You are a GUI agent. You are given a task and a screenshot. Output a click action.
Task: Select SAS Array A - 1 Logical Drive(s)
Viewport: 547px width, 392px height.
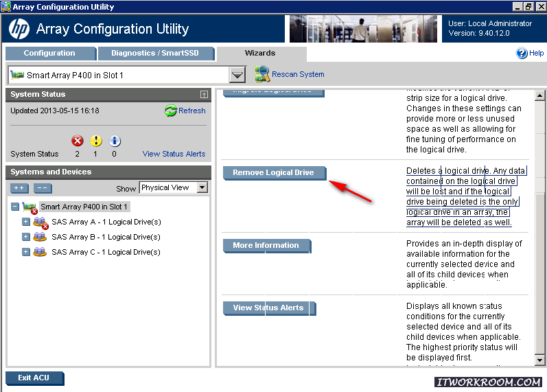[x=106, y=222]
